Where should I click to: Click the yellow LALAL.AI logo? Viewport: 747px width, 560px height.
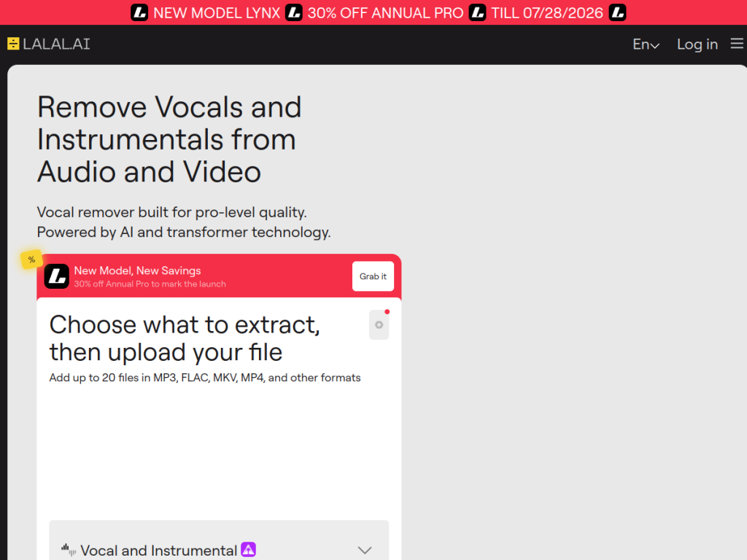(x=49, y=44)
